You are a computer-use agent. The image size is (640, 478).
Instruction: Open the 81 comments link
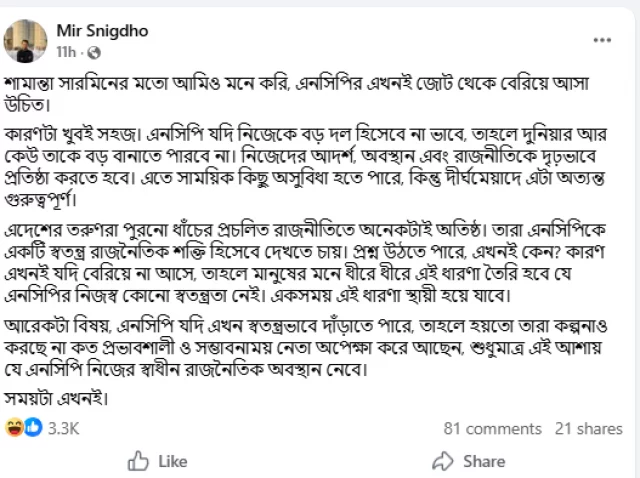490,429
